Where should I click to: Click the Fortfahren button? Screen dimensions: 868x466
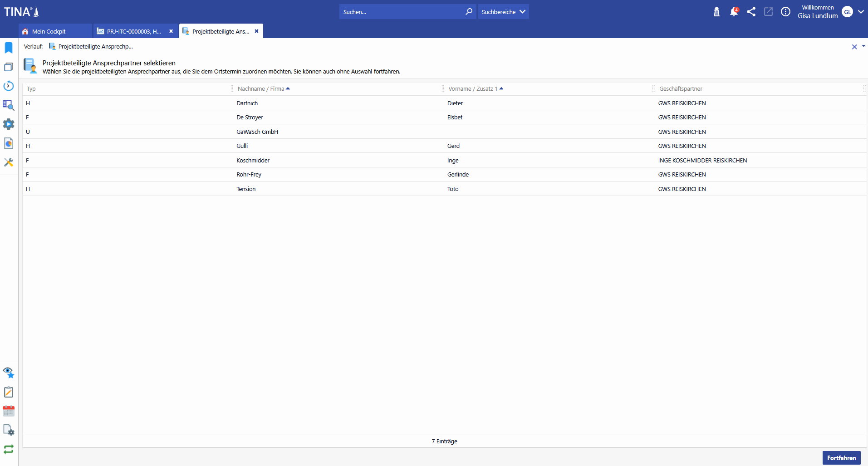point(841,458)
